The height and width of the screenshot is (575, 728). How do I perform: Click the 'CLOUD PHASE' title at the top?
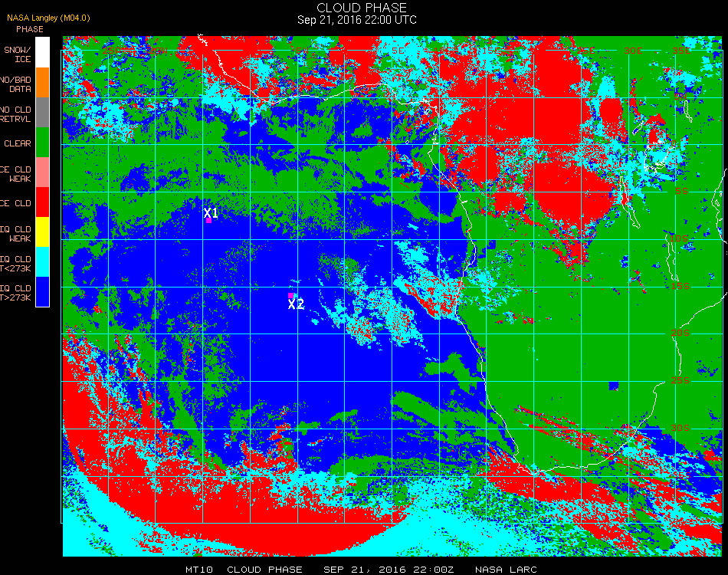pos(362,8)
